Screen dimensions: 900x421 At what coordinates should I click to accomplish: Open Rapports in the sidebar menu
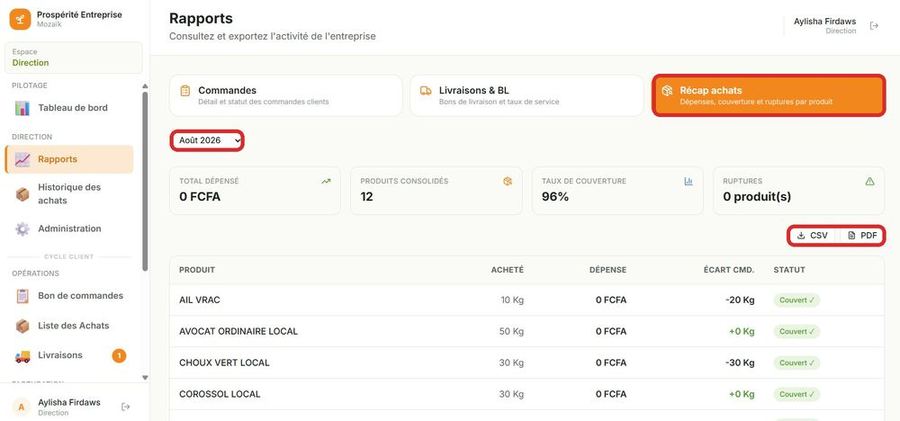69,160
